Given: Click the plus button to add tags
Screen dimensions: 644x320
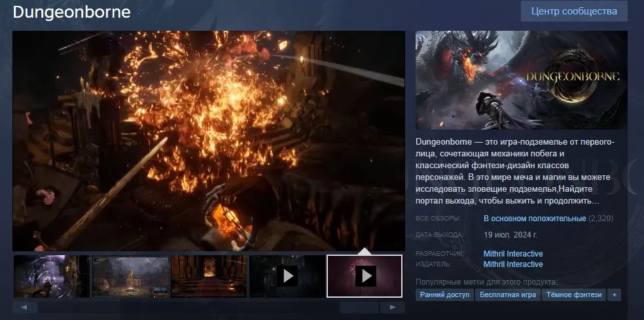Looking at the screenshot, I should (x=615, y=295).
